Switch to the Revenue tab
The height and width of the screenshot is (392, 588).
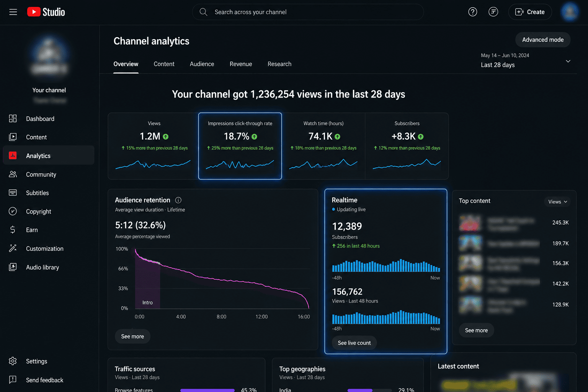(241, 64)
